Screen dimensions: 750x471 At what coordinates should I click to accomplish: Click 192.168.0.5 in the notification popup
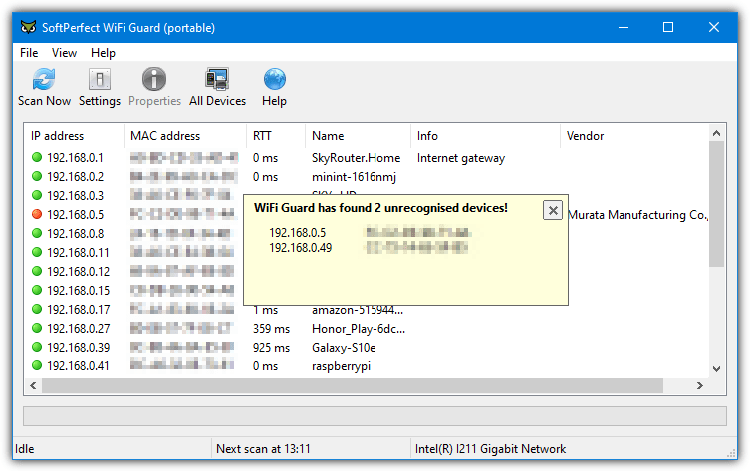click(298, 233)
